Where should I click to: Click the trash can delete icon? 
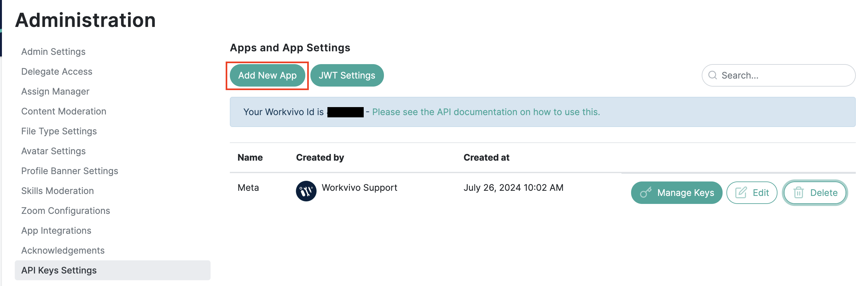798,192
